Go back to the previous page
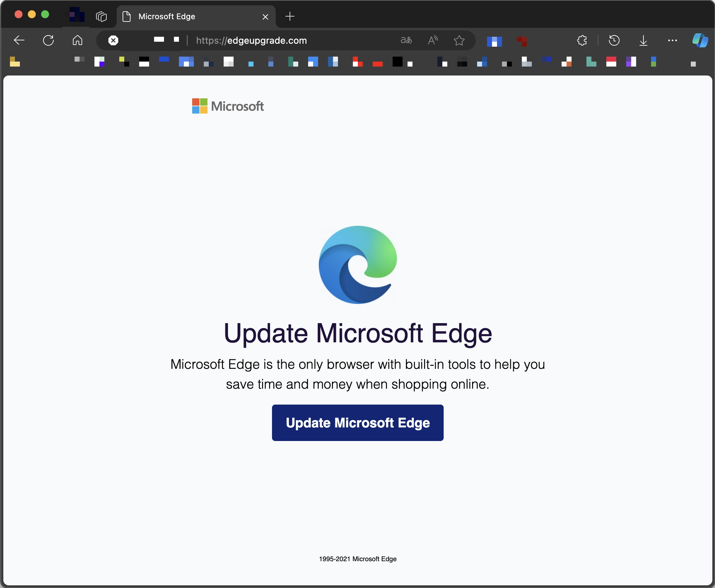715x588 pixels. pos(19,40)
